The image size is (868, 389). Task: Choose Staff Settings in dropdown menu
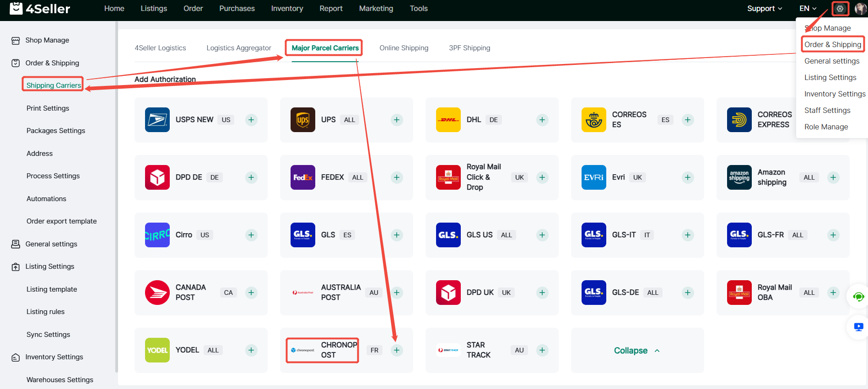click(827, 110)
